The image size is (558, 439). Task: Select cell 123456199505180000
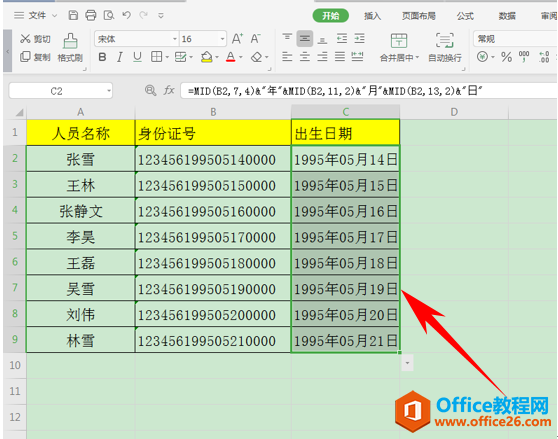213,263
